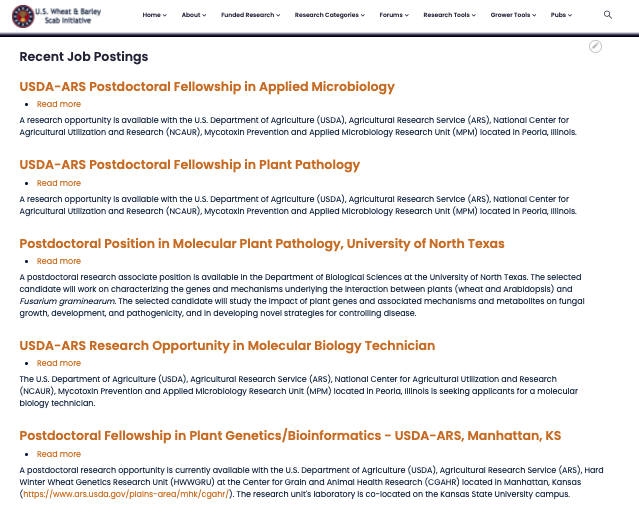The height and width of the screenshot is (520, 639).
Task: Open the About dropdown
Action: (x=194, y=15)
